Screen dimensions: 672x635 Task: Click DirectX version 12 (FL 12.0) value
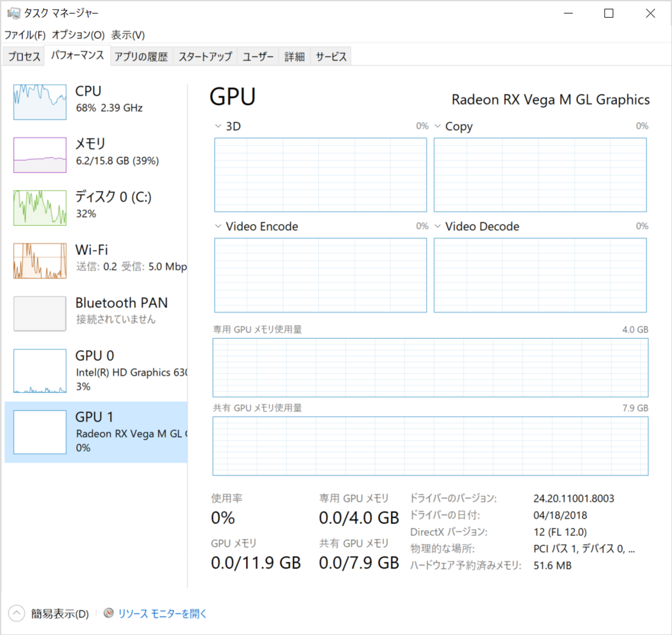click(x=560, y=532)
